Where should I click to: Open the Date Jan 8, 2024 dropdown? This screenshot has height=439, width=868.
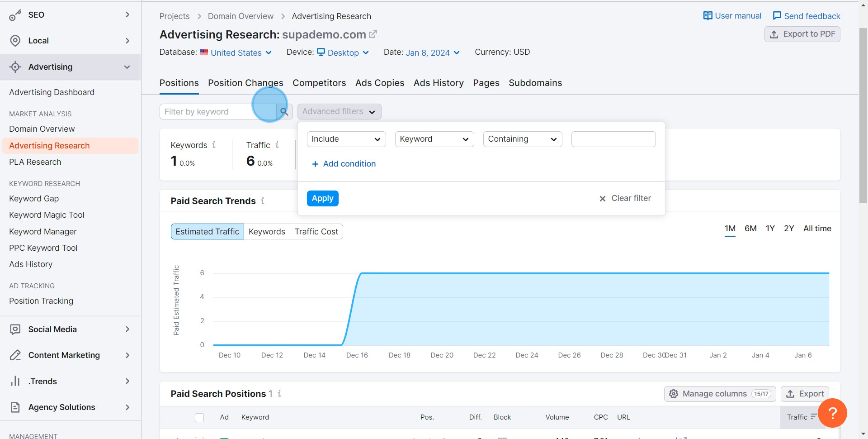433,52
